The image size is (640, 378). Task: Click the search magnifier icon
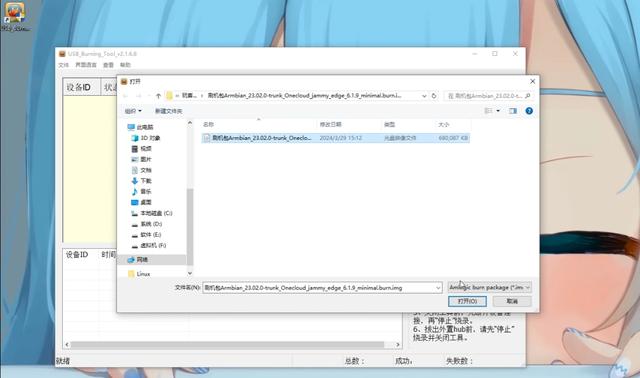(527, 96)
